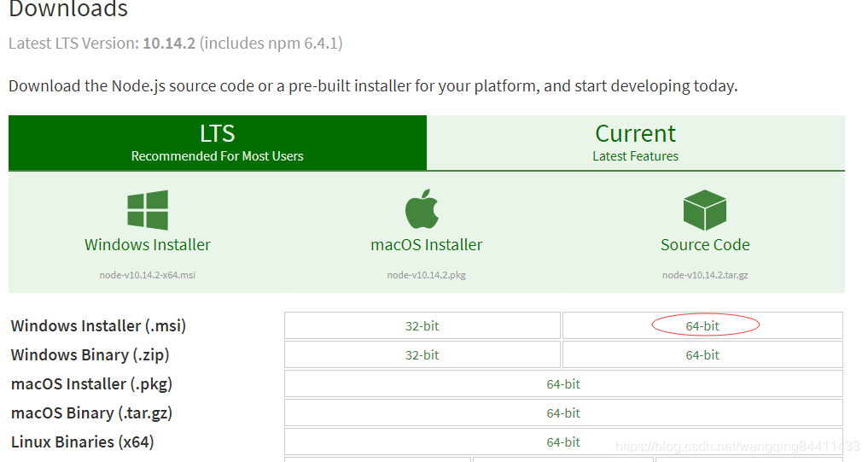Screen dimensions: 868x462
Task: Switch to the Current Latest Features tab
Action: coord(636,143)
